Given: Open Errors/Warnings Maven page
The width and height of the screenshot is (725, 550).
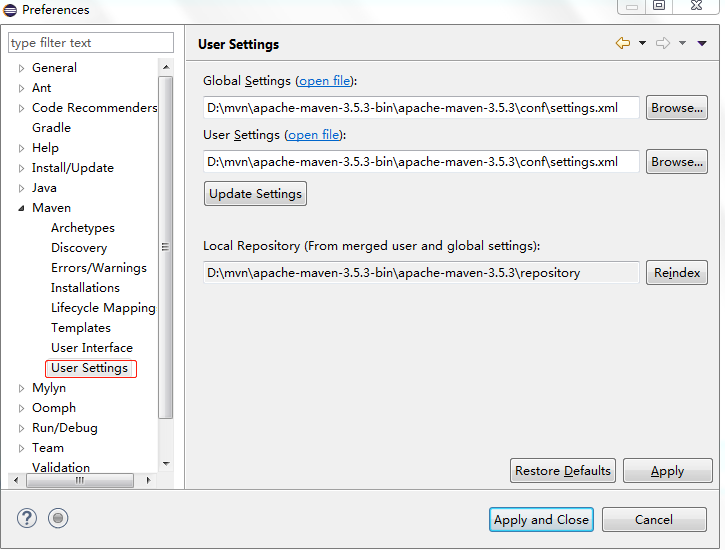Looking at the screenshot, I should 99,268.
